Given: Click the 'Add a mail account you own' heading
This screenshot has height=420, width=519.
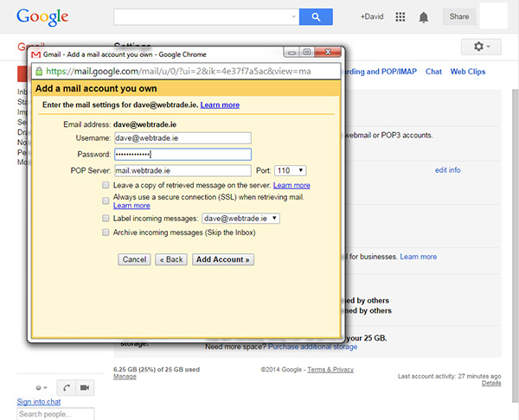Looking at the screenshot, I should (96, 89).
